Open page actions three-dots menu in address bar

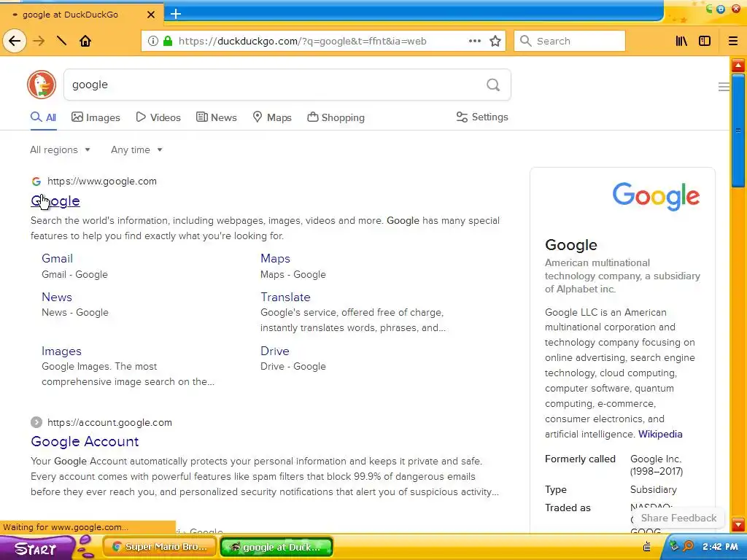(x=474, y=41)
